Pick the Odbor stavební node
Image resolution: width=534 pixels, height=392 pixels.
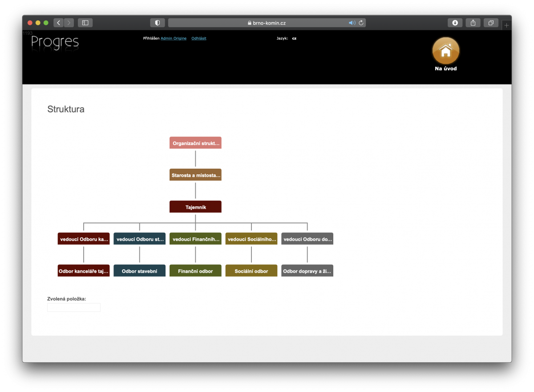[139, 271]
